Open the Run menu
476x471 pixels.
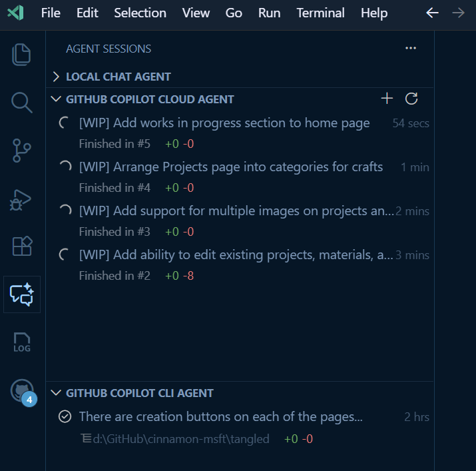269,13
